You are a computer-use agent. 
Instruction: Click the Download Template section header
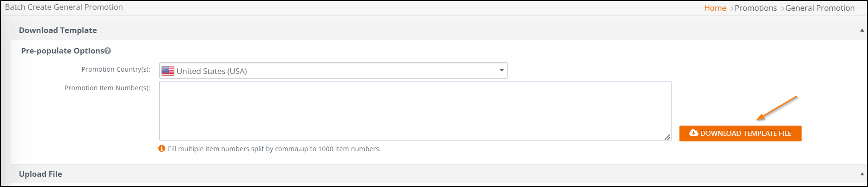point(58,30)
